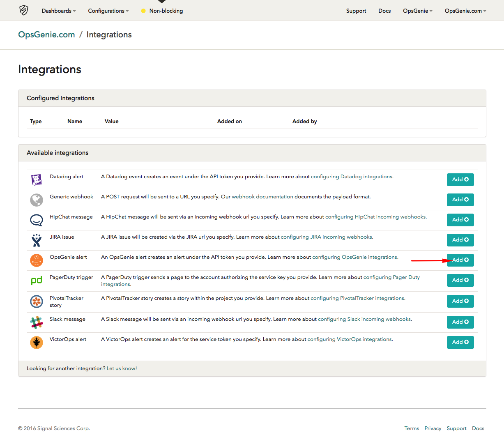Click the 2016 Signal Sciences Corp. copyright text

click(x=54, y=428)
